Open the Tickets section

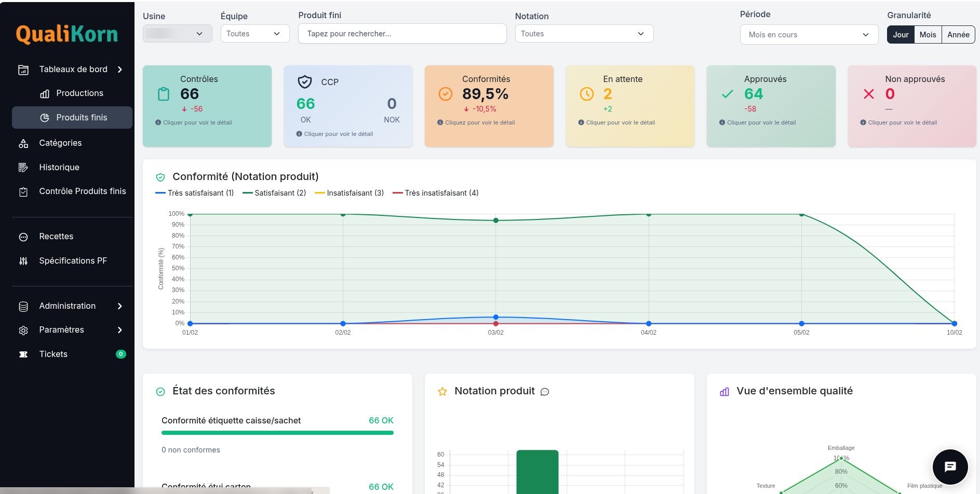pos(53,354)
